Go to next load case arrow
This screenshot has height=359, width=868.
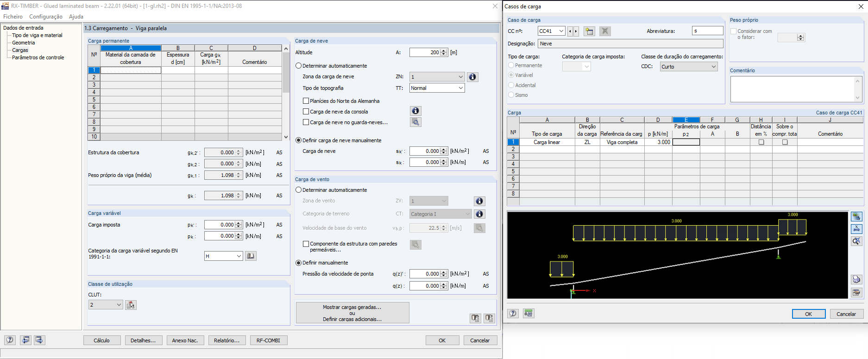tap(576, 31)
